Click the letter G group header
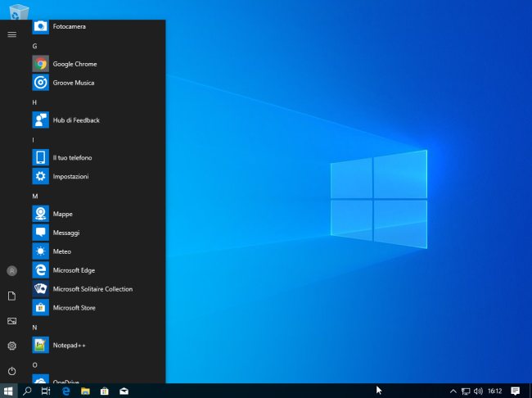Screen dimensions: 532x398 click(x=34, y=46)
